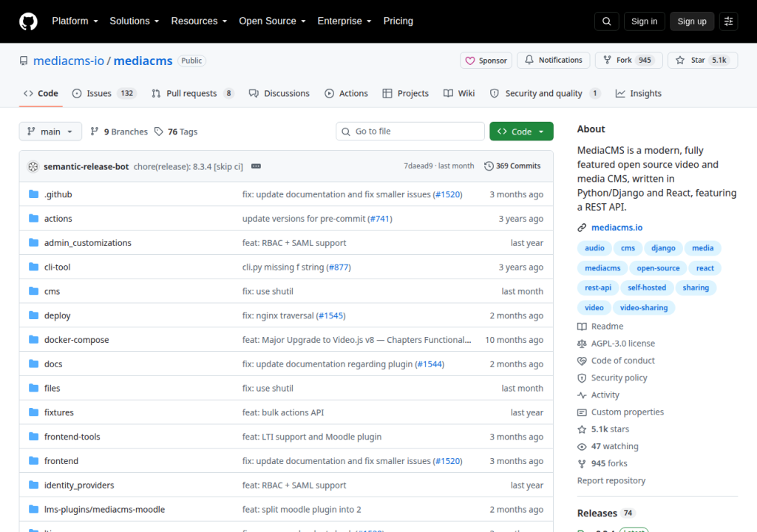The height and width of the screenshot is (532, 757).
Task: Click the repository icon before mediacms-io
Action: point(24,61)
